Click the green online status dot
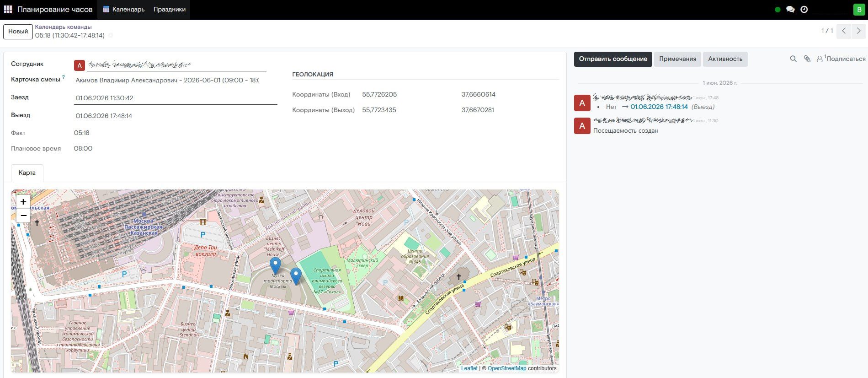The width and height of the screenshot is (868, 378). 777,9
